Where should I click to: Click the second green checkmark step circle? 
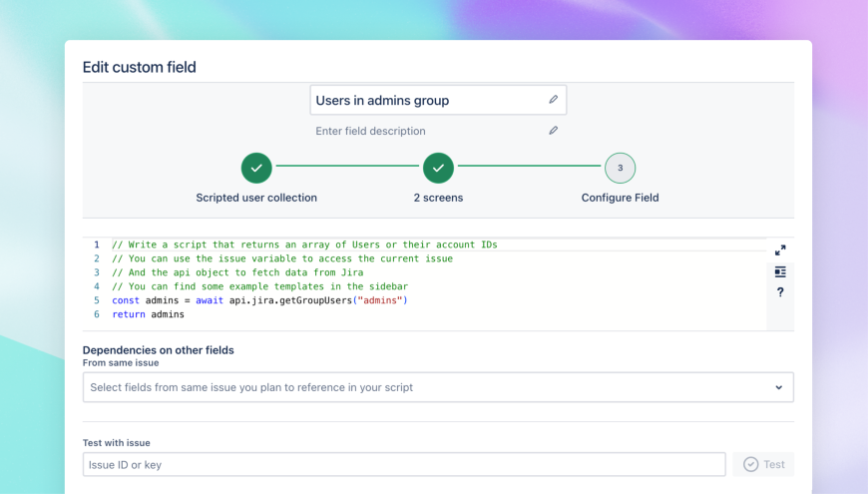[x=438, y=168]
